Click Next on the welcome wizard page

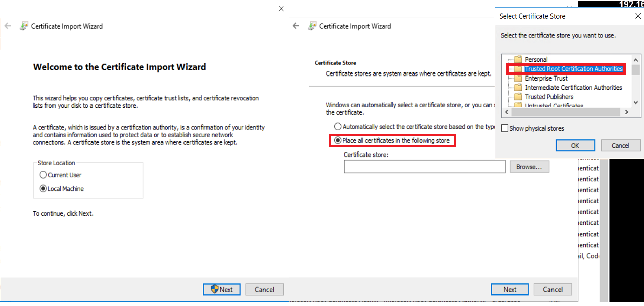(x=221, y=289)
